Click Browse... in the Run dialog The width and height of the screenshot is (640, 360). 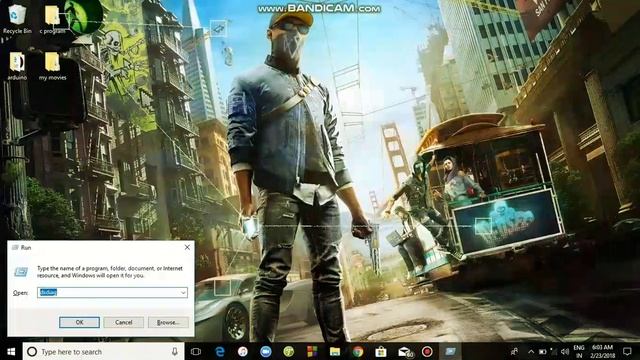168,322
